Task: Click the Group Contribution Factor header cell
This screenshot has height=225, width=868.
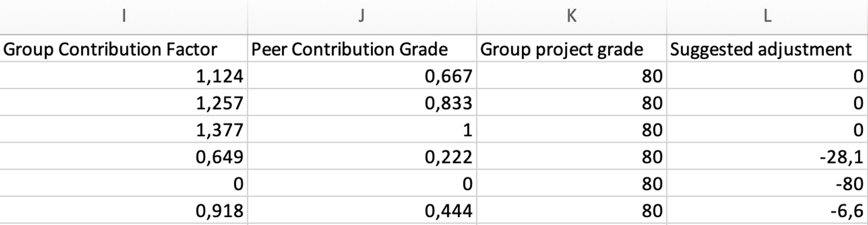Action: [124, 49]
